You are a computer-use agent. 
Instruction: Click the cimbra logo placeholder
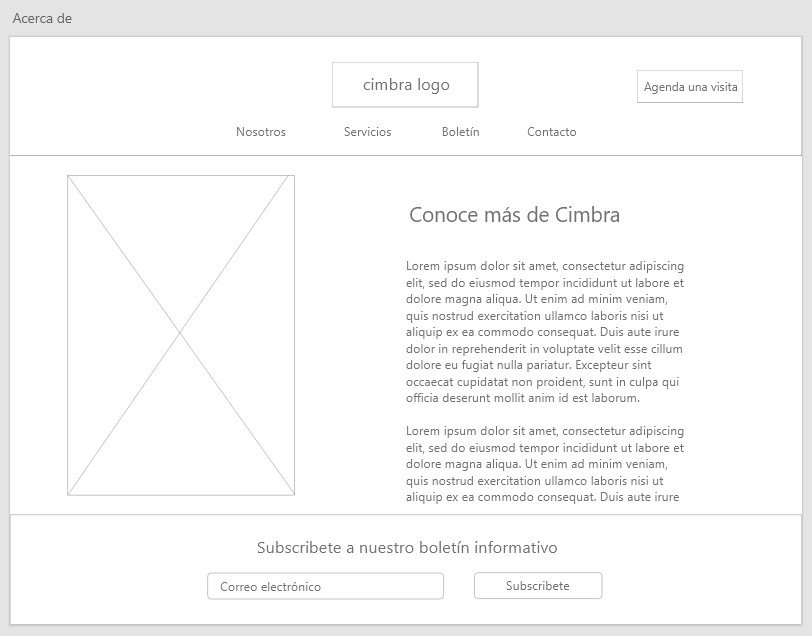405,85
